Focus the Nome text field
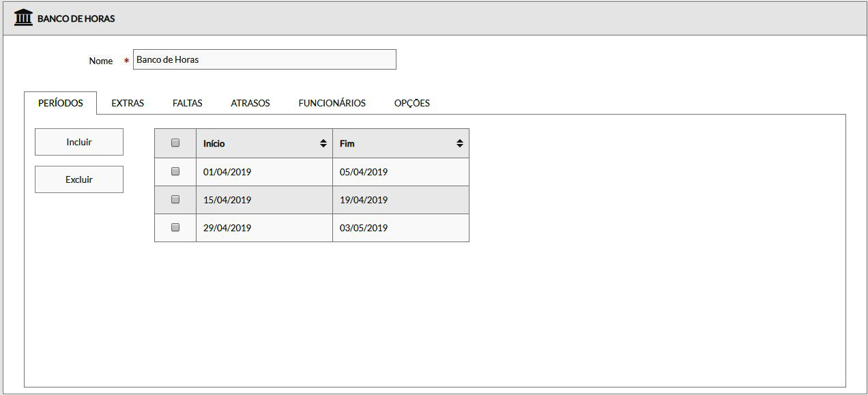Viewport: 868px width, 395px height. point(264,59)
